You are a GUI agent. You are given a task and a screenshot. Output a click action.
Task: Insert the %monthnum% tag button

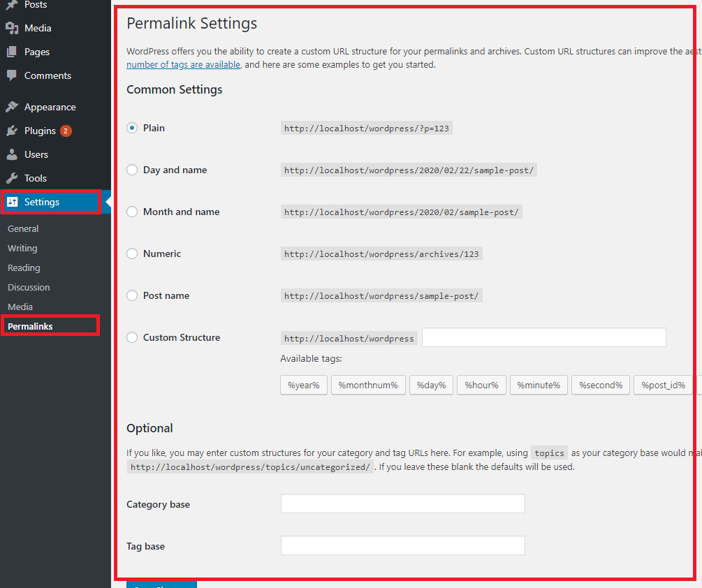[x=368, y=385]
